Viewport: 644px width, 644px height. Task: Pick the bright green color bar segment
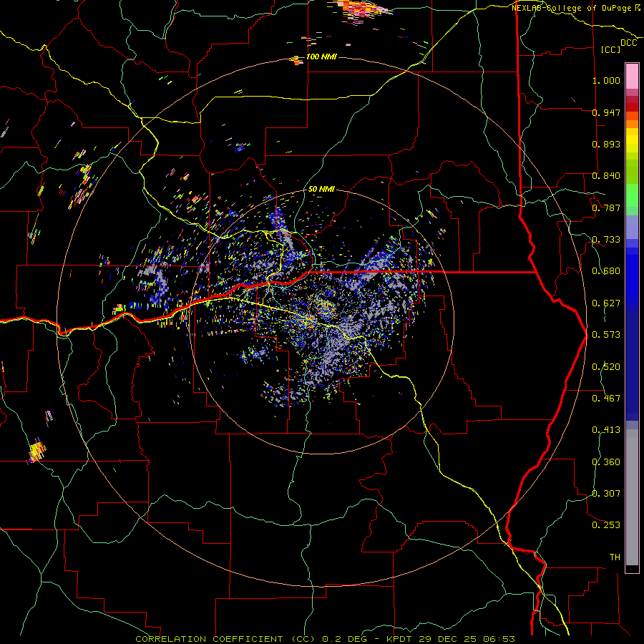pos(632,195)
